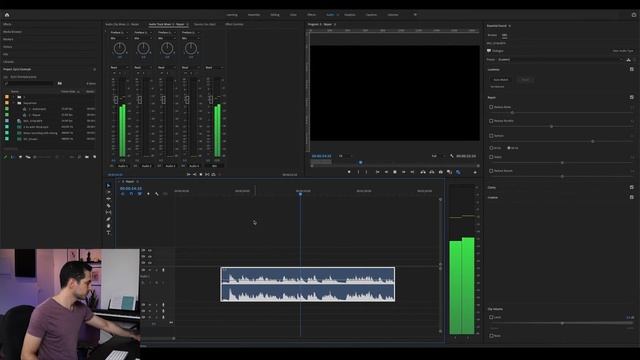Screen dimensions: 640x360
Task: Select the Pen tool
Action: pyautogui.click(x=109, y=219)
